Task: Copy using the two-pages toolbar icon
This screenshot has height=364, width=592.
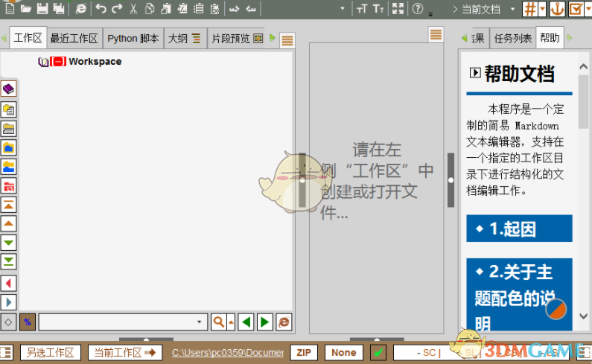Action: 150,8
